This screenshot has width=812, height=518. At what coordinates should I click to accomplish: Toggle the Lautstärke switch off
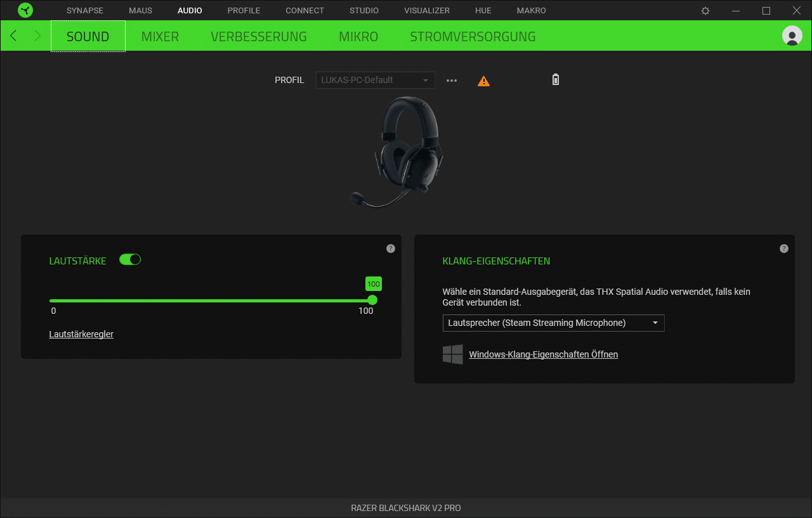pos(130,259)
